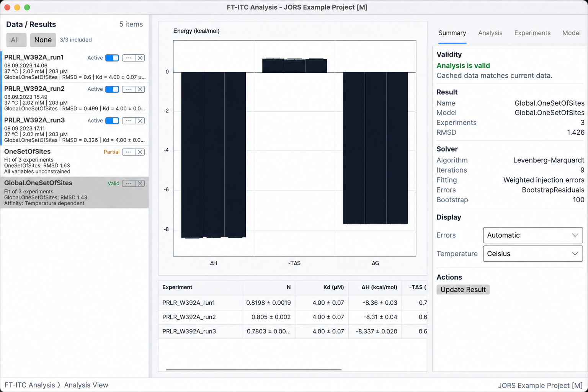Viewport: 588px width, 392px height.
Task: Select the PRLR_W392A_run3 list entry title
Action: (x=34, y=120)
